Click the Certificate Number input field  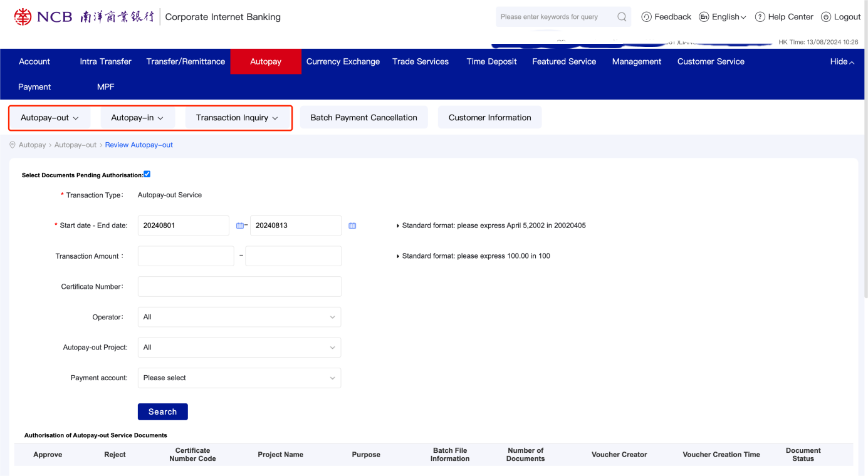click(x=239, y=286)
